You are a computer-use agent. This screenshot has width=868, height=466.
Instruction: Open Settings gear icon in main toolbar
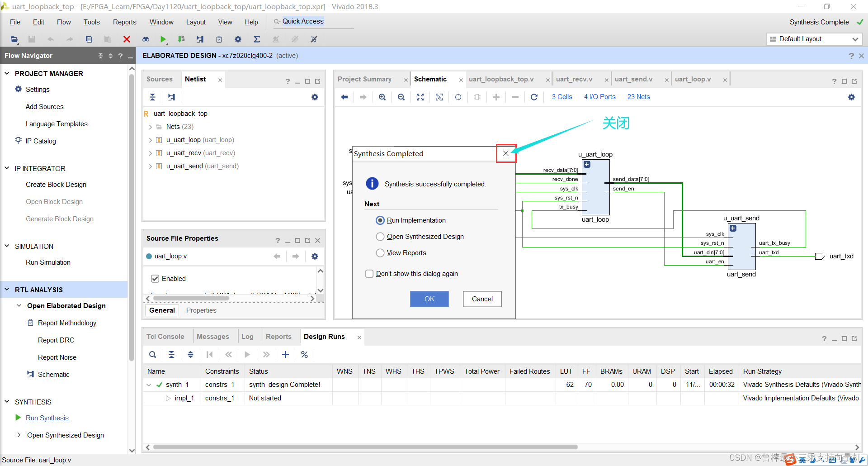click(x=238, y=39)
